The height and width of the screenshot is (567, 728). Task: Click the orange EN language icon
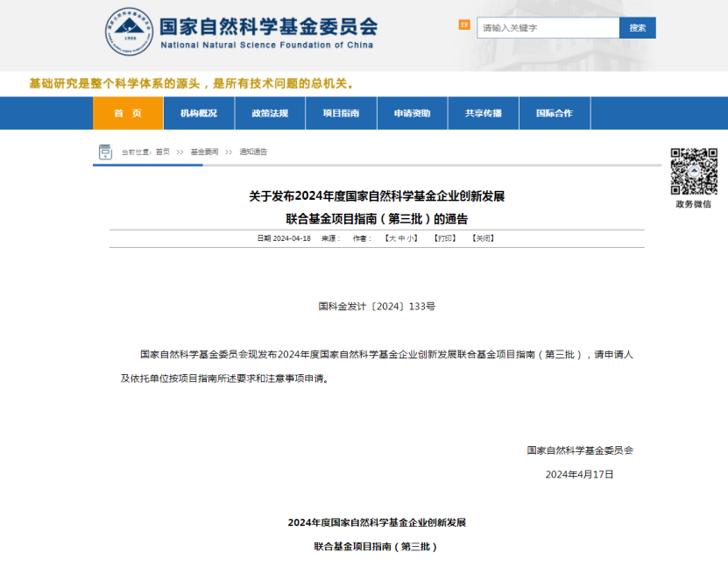(464, 25)
